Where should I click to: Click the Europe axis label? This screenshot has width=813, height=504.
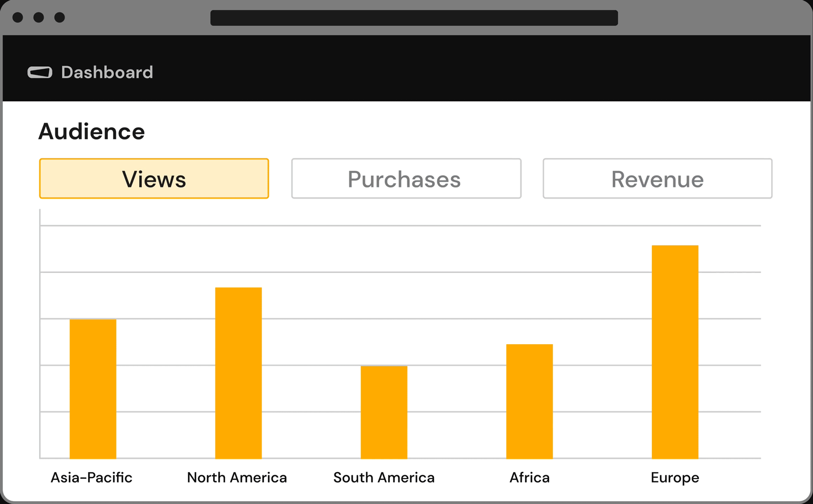click(x=674, y=478)
